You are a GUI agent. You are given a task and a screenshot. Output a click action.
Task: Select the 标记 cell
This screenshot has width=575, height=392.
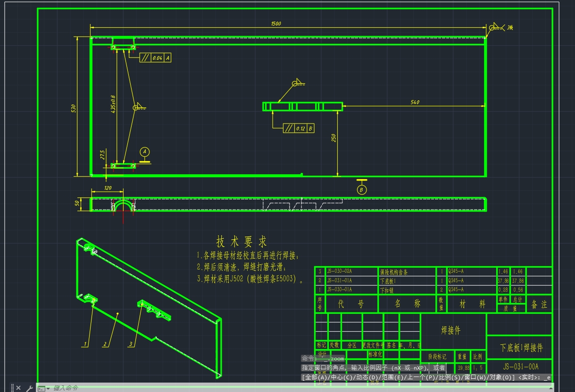(321, 345)
